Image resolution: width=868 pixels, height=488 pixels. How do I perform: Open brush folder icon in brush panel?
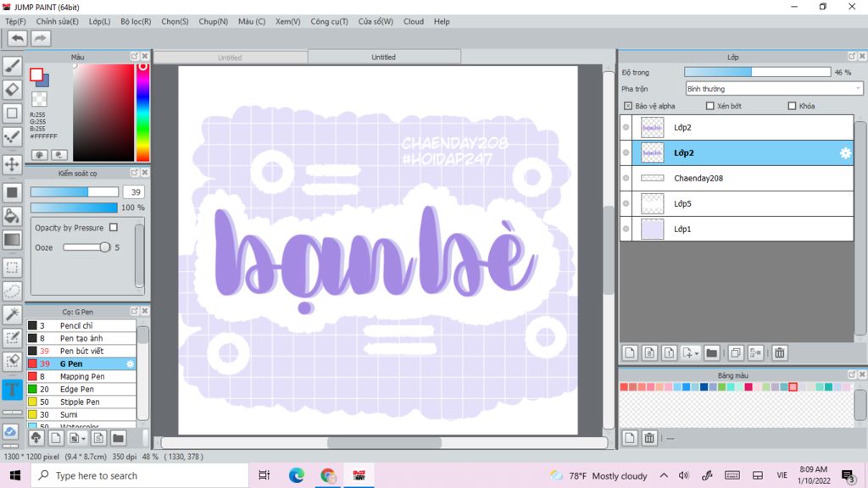118,438
